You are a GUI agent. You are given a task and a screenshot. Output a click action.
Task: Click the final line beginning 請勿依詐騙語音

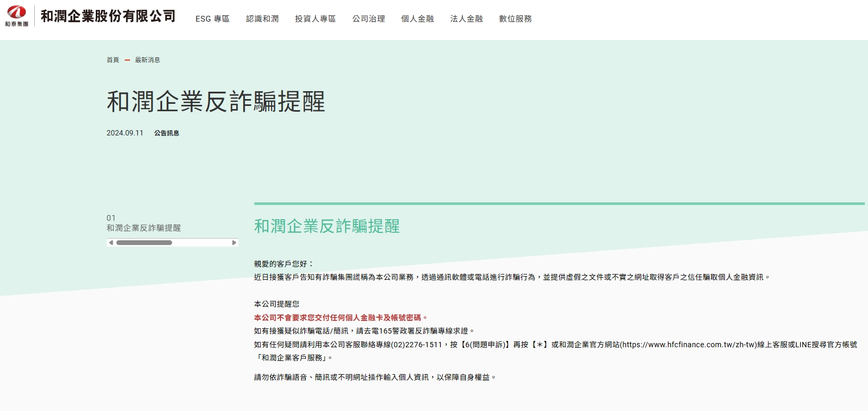(x=375, y=377)
